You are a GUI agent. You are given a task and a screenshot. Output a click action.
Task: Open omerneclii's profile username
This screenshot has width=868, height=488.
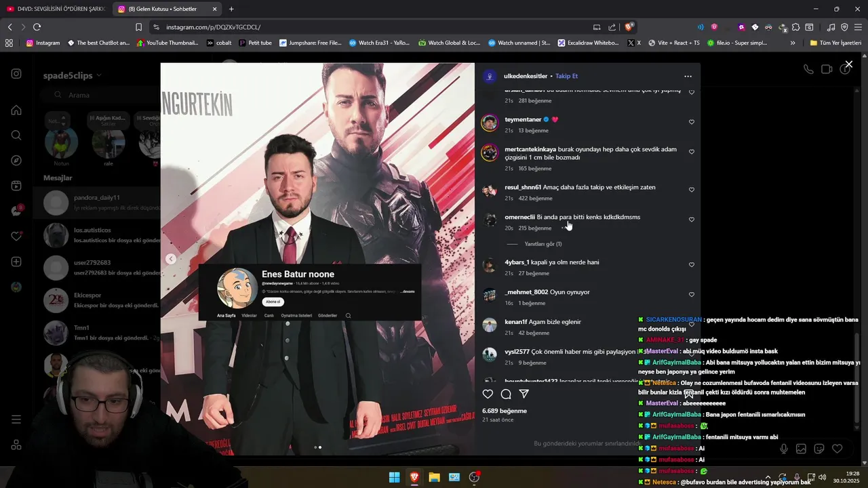tap(519, 217)
